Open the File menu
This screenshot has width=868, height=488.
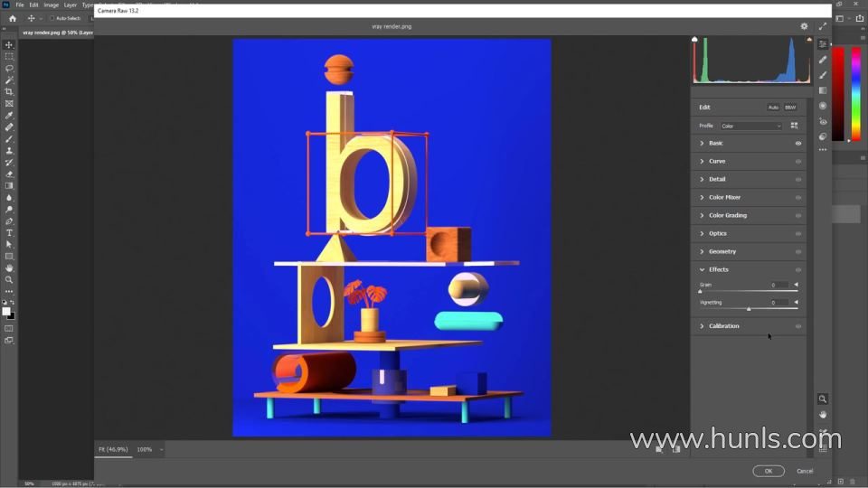19,5
